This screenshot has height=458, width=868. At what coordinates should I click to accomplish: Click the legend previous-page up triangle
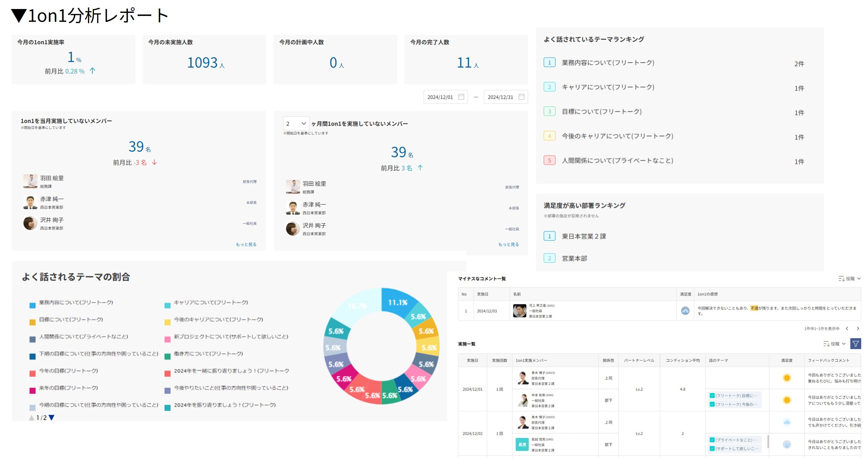32,417
